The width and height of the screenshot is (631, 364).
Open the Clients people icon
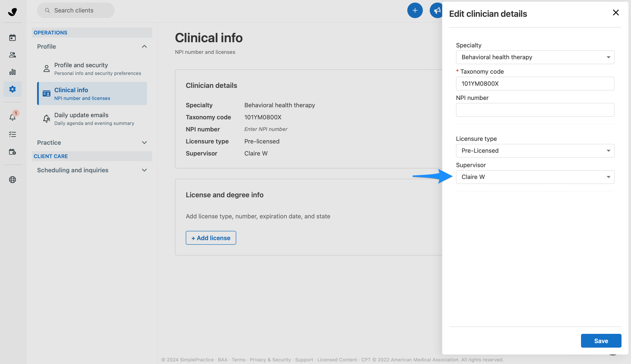pos(12,55)
